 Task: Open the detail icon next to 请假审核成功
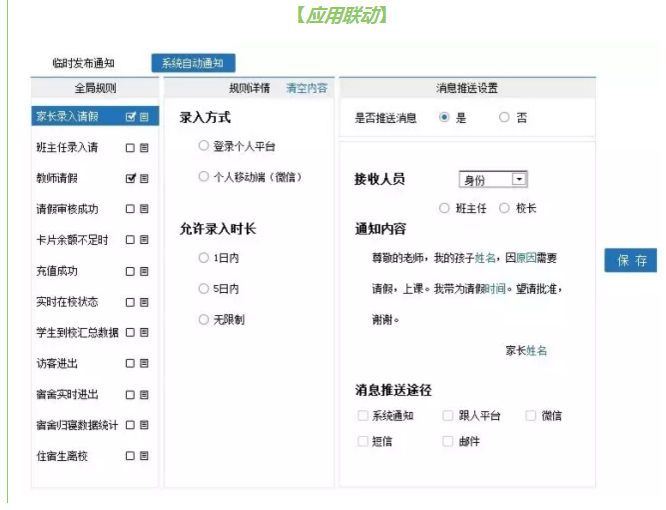145,209
